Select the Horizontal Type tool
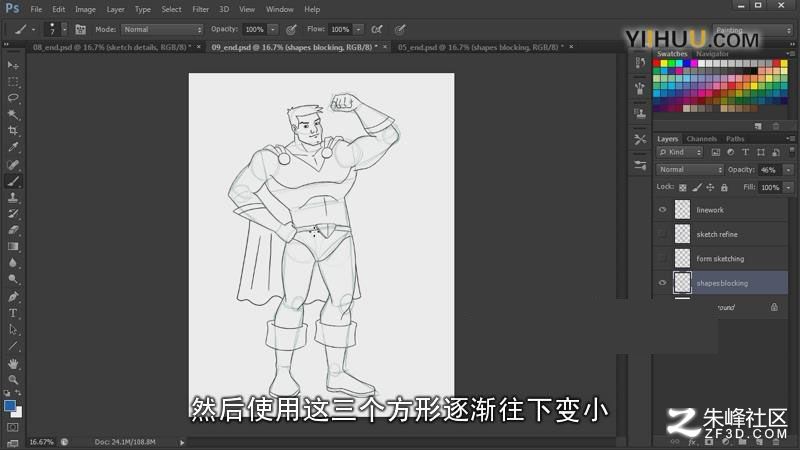Screen dimensions: 800x450 [x=13, y=313]
